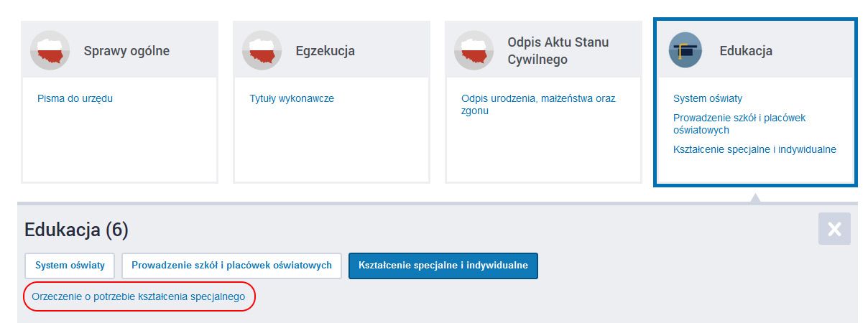
Task: Select Prowadzenie szkół i placówek oświatowych filter tab
Action: click(231, 266)
